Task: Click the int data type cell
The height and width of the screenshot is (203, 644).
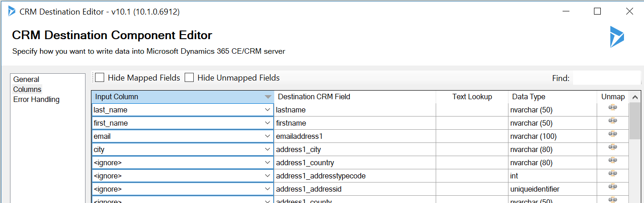Action: (553, 176)
